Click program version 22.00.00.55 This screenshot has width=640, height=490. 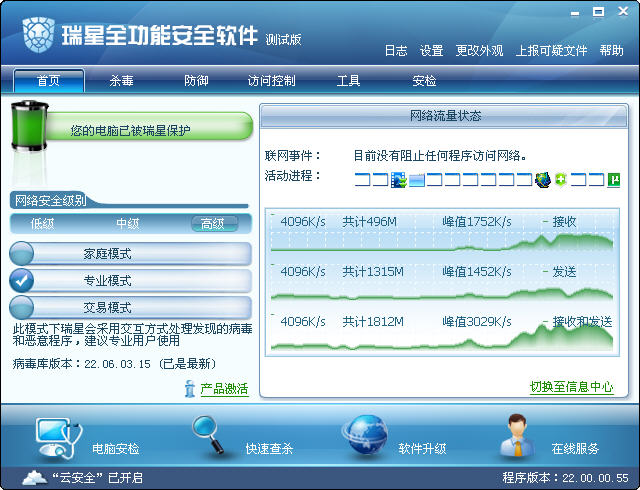click(595, 478)
